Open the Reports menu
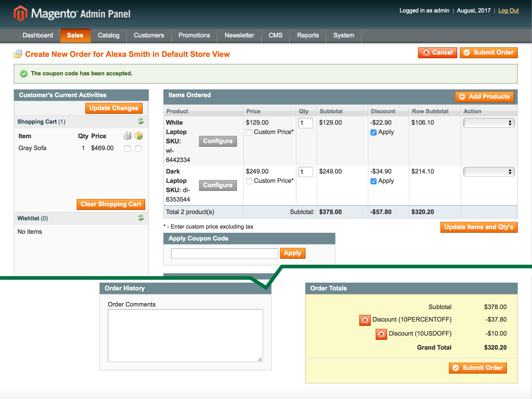This screenshot has height=399, width=532. 308,35
